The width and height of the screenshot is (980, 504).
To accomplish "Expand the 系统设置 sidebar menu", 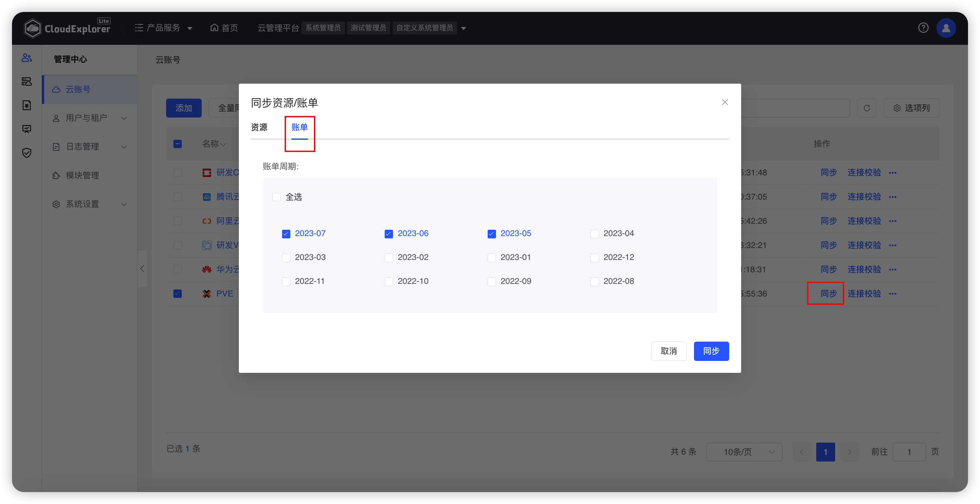I will [x=90, y=204].
